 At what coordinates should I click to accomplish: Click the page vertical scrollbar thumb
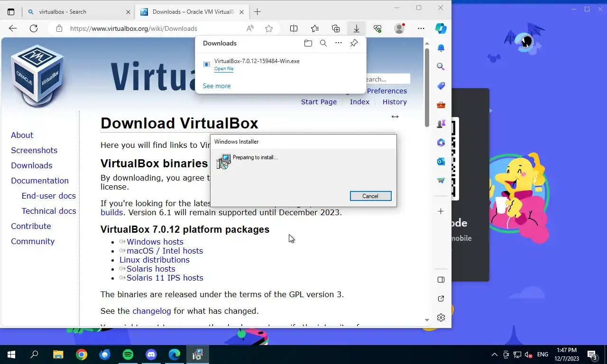[x=427, y=88]
